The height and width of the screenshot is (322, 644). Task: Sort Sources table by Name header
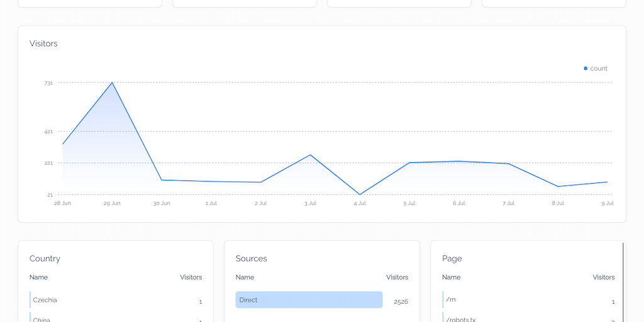(x=245, y=277)
